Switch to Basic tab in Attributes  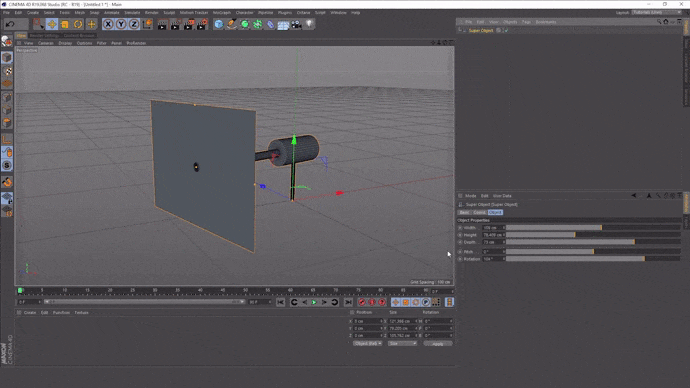pyautogui.click(x=464, y=212)
